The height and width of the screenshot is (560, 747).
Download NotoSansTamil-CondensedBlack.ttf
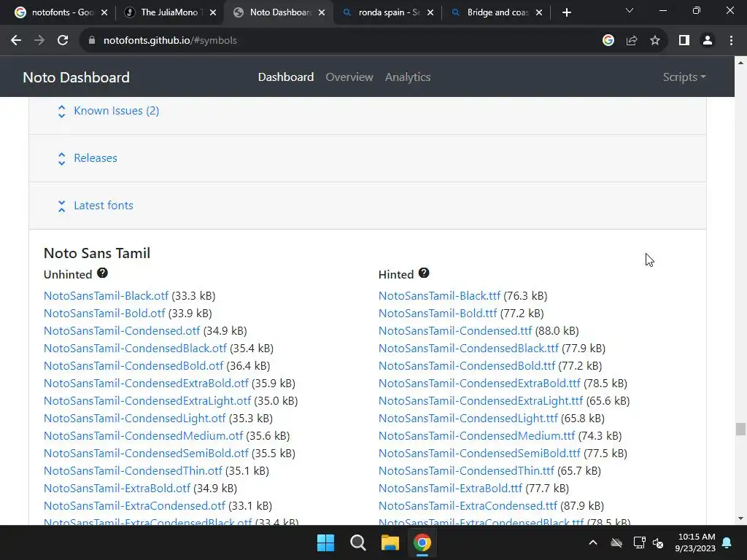click(x=469, y=349)
